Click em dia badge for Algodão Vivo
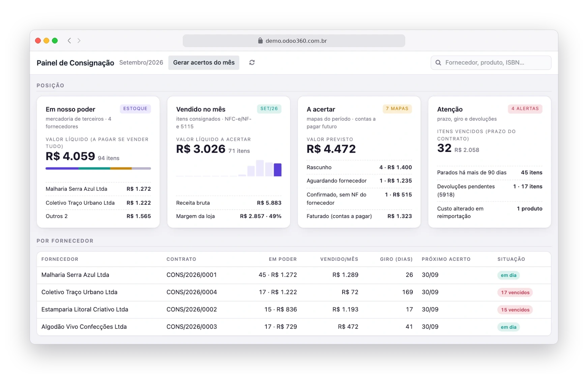This screenshot has height=374, width=588. click(508, 327)
